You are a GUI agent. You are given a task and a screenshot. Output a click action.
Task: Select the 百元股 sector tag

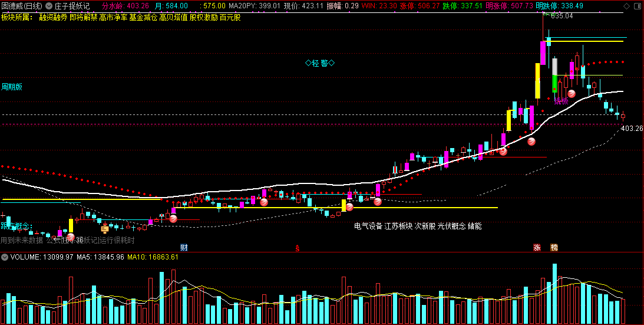coord(230,17)
